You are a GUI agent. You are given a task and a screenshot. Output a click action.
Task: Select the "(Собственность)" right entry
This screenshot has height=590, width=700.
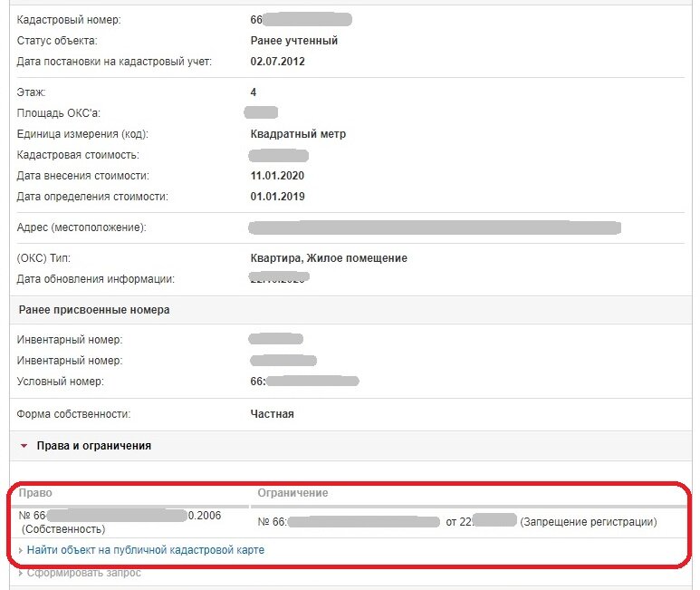pyautogui.click(x=63, y=529)
